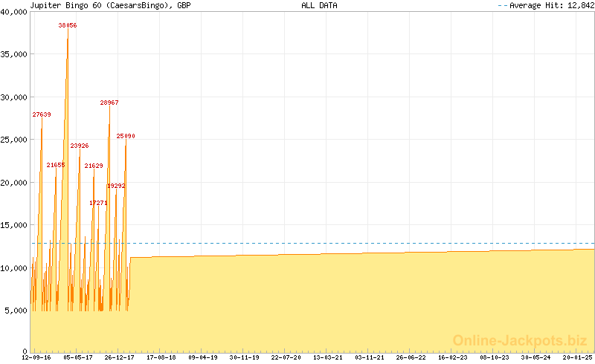Screen dimensions: 595x364
Task: Click the 27639 peak label
Action: click(x=42, y=114)
